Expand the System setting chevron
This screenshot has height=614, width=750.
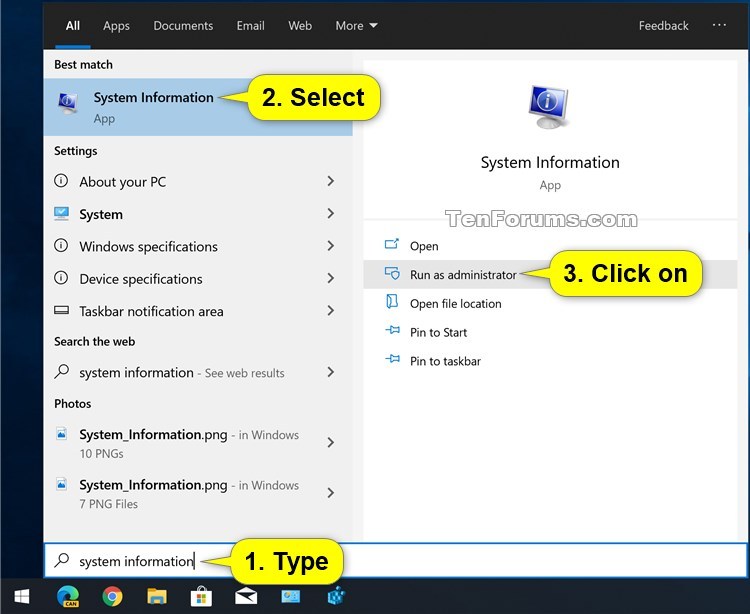coord(331,213)
